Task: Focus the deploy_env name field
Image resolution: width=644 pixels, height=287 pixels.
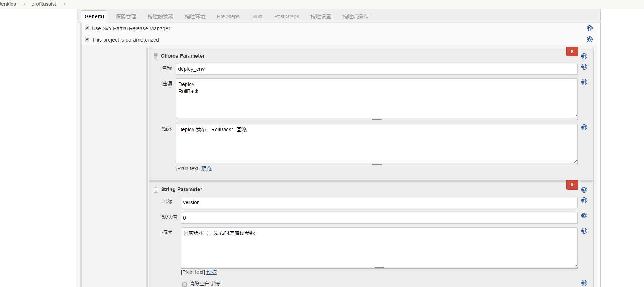Action: pyautogui.click(x=376, y=69)
